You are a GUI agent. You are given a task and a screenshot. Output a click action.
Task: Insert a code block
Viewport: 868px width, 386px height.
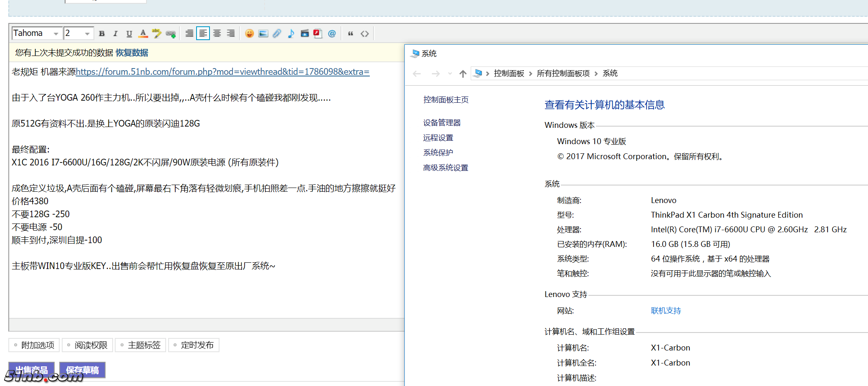[x=364, y=33]
